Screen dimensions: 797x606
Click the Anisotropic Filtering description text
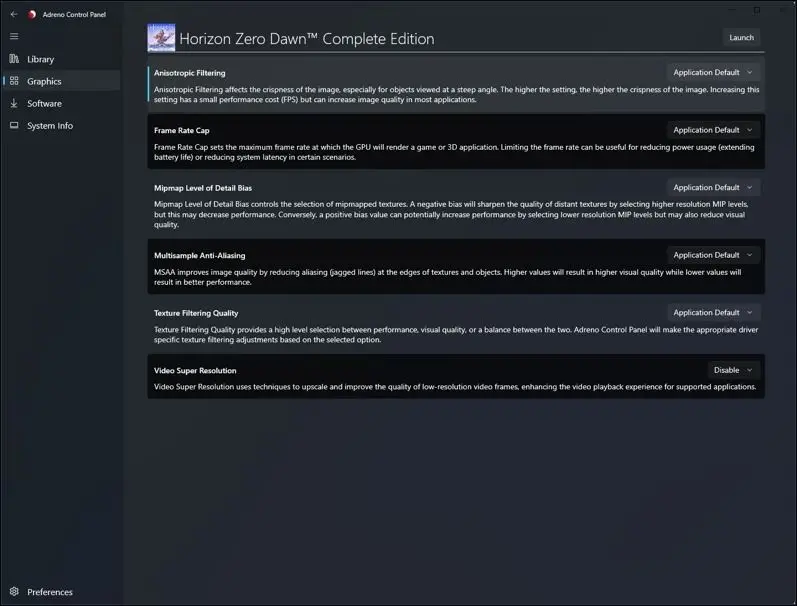456,95
